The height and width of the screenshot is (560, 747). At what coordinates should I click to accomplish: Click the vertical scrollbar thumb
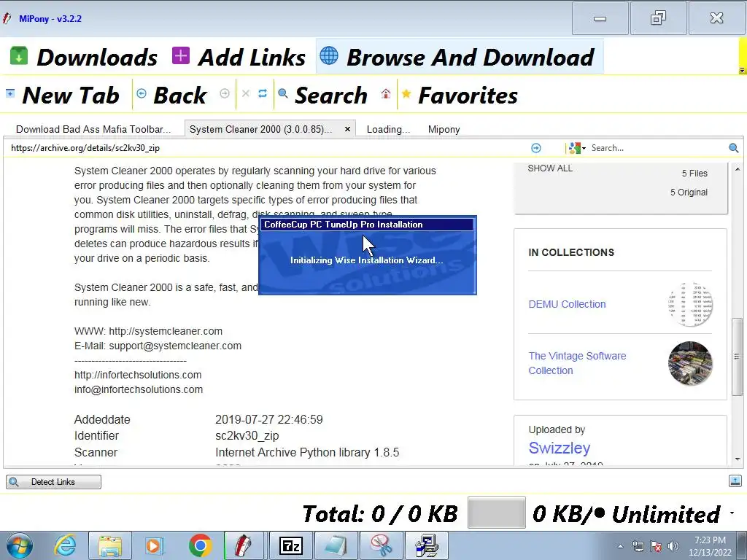point(737,356)
